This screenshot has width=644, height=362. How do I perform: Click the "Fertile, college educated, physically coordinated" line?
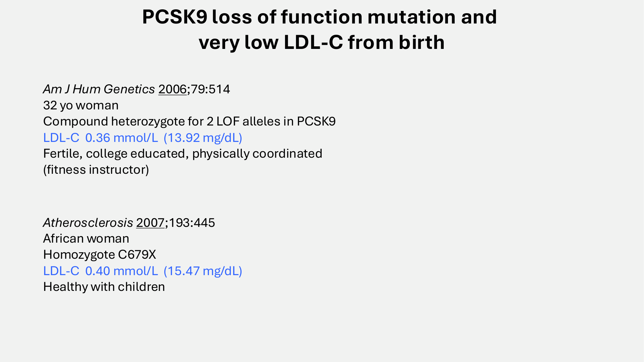point(183,154)
